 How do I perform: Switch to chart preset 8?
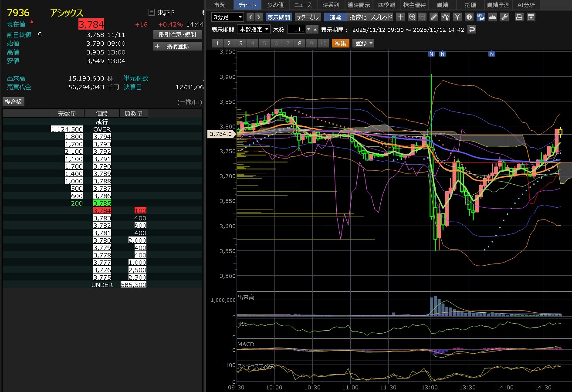click(x=300, y=43)
